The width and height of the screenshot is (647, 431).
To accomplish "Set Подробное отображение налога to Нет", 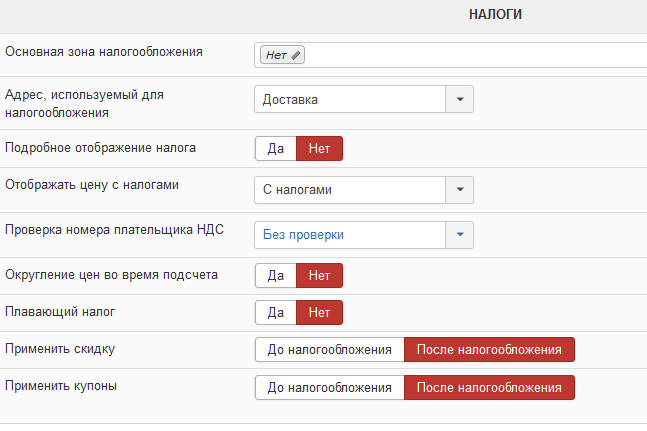I will 319,148.
